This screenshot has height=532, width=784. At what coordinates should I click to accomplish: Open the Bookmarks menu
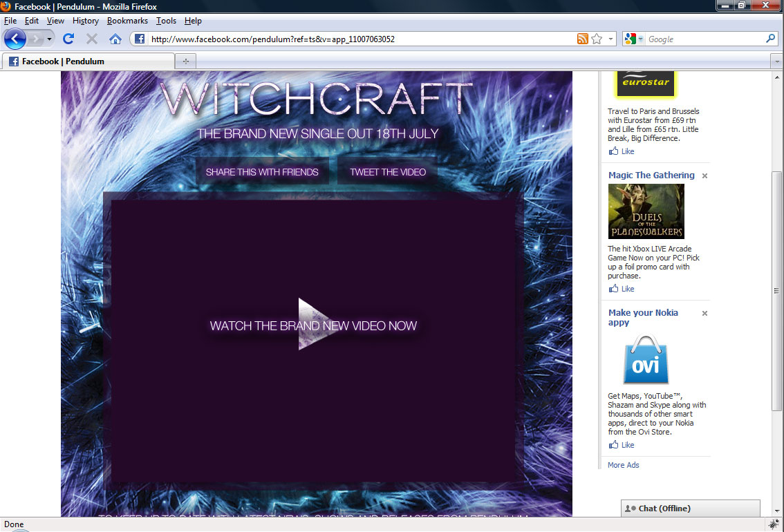[127, 21]
